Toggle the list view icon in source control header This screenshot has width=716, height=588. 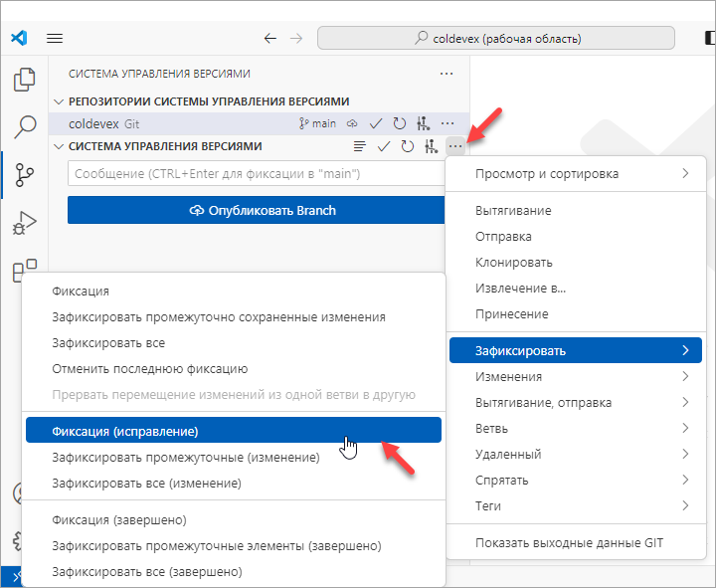pyautogui.click(x=360, y=147)
